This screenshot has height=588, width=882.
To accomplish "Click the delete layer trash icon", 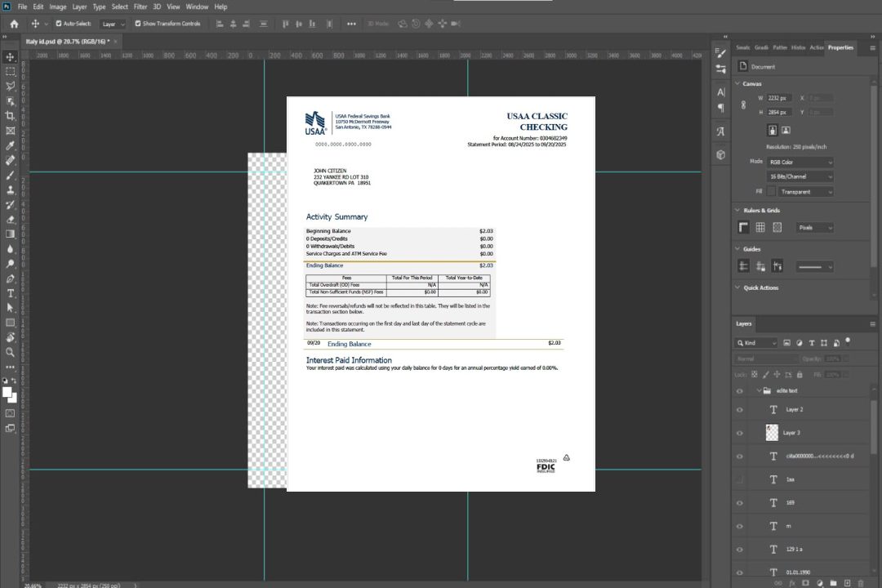I will (x=861, y=583).
